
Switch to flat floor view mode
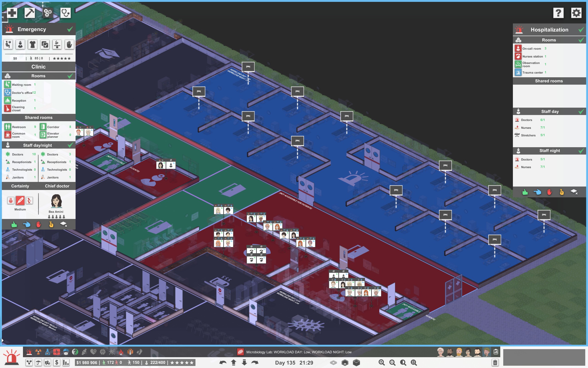[334, 362]
